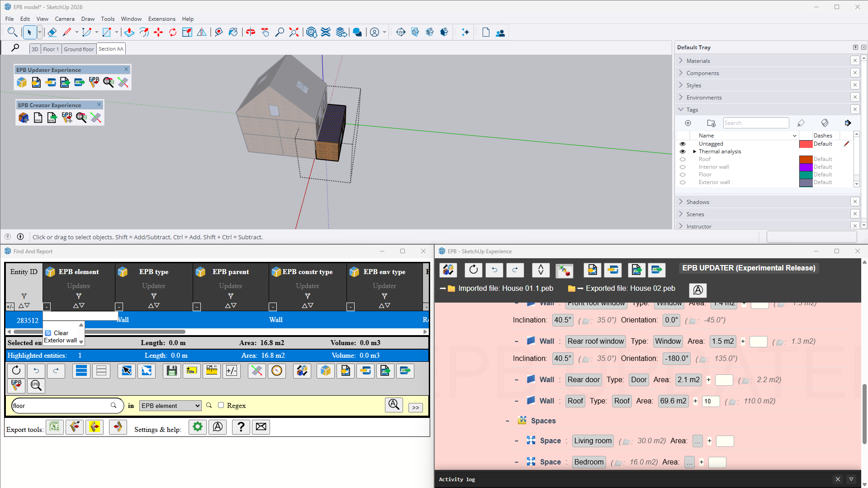This screenshot has height=488, width=868.
Task: Enable the Regex checkbox
Action: coord(221,405)
